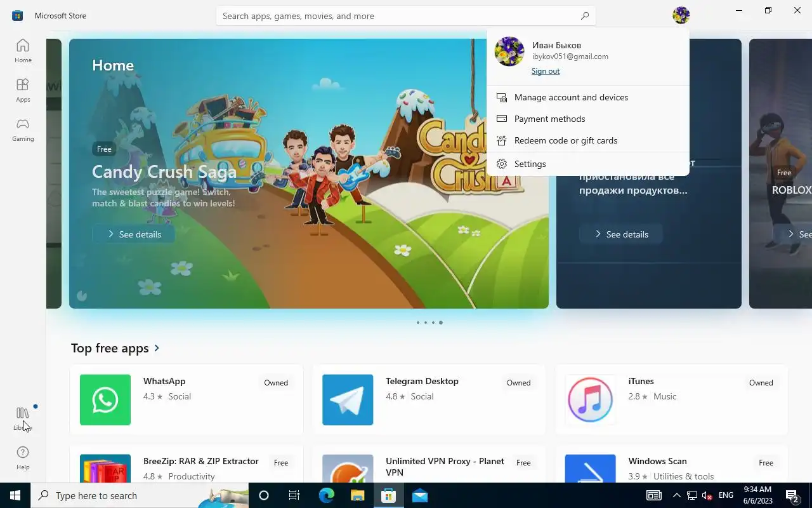Click the Owned badge on WhatsApp card
Viewport: 812px width, 508px height.
[x=276, y=383]
